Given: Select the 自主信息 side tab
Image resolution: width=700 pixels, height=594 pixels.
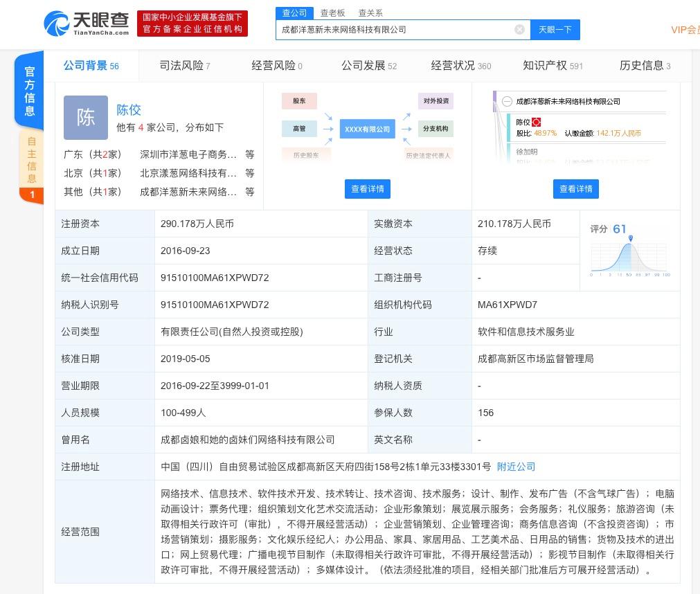Looking at the screenshot, I should point(31,160).
